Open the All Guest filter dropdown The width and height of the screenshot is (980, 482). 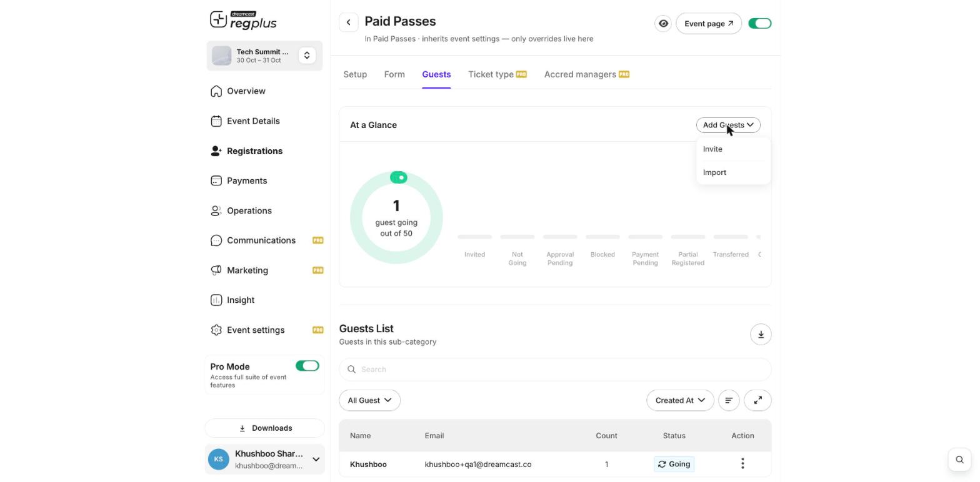[x=369, y=400]
